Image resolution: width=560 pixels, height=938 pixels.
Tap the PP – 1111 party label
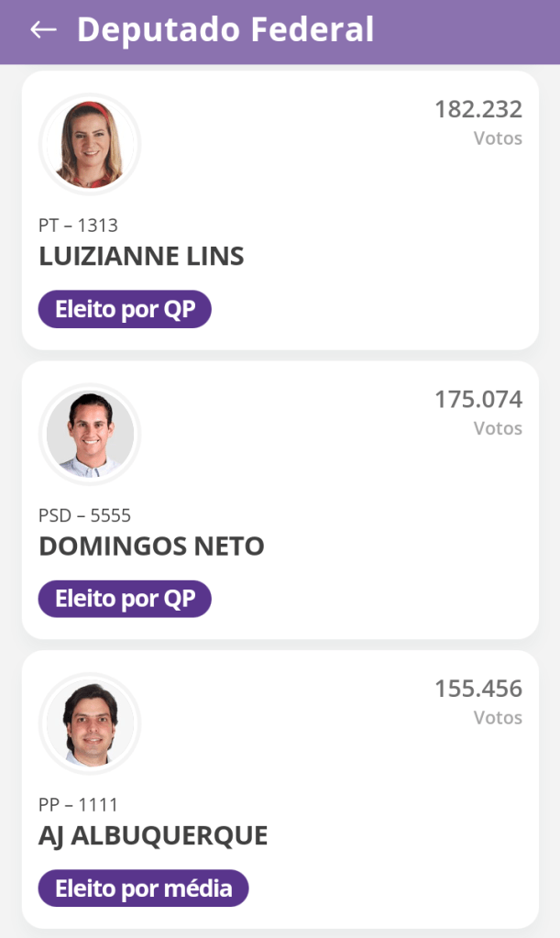(x=78, y=805)
